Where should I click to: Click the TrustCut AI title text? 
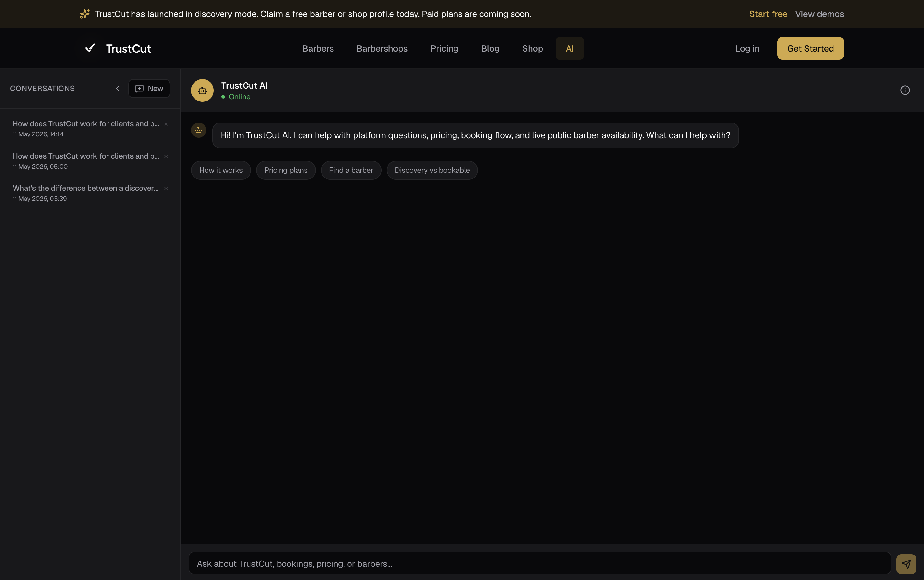(x=244, y=85)
